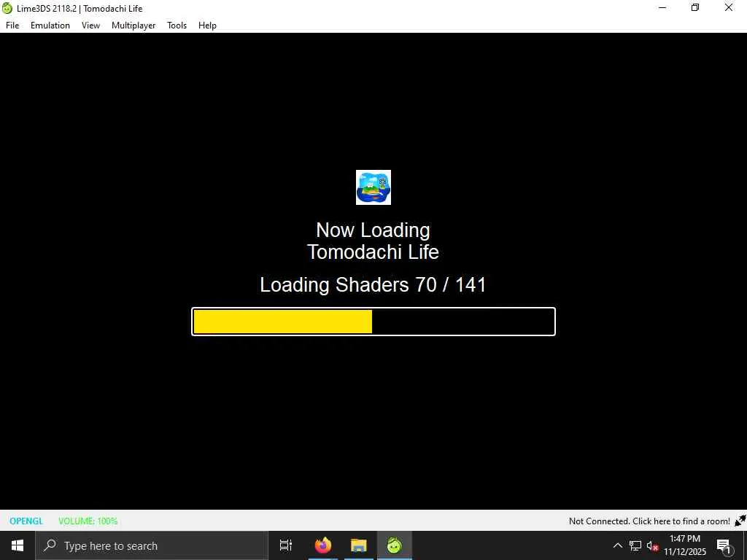Open the View menu
747x560 pixels.
[90, 26]
